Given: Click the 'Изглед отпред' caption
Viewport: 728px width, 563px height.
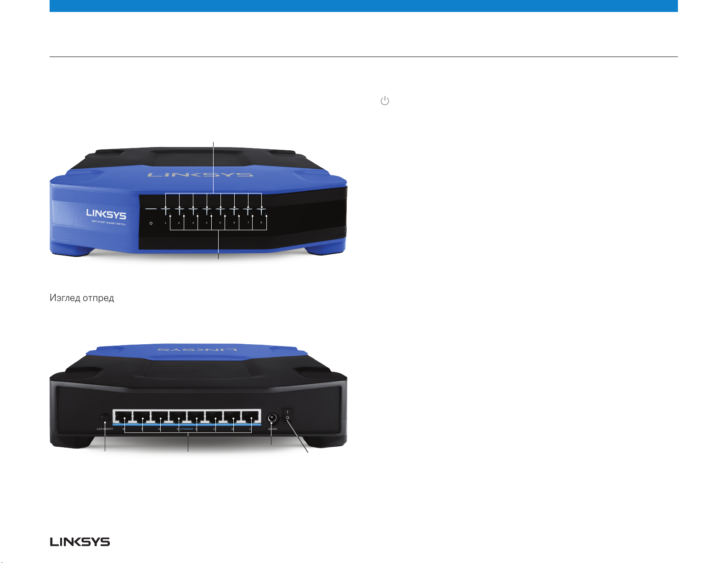Looking at the screenshot, I should coord(82,298).
